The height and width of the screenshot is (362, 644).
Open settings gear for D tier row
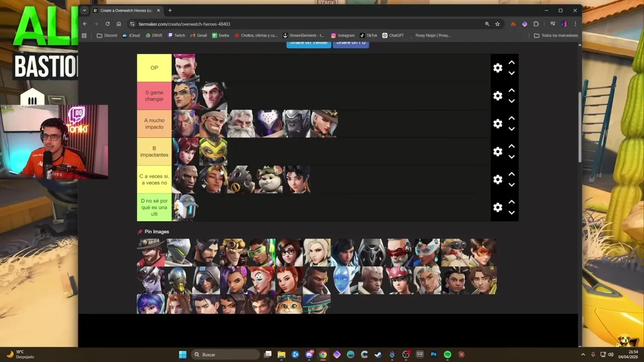(498, 207)
